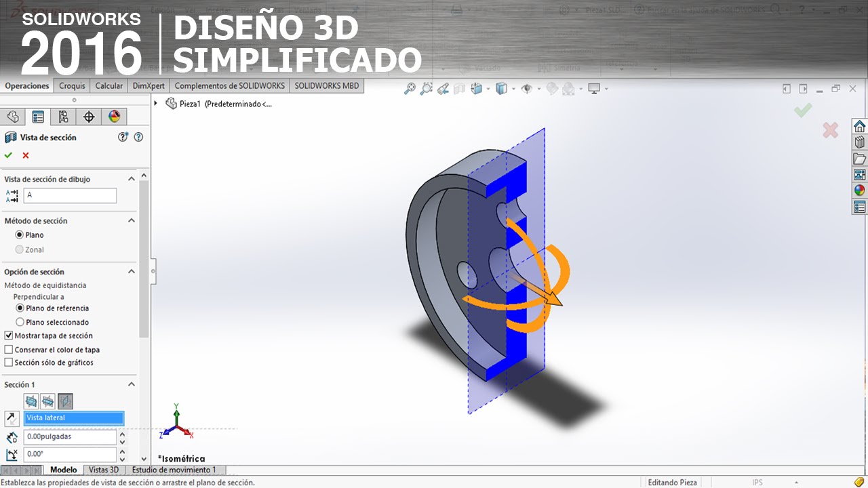Uncheck Mostrar tapa de sección
The image size is (868, 488).
pos(9,335)
